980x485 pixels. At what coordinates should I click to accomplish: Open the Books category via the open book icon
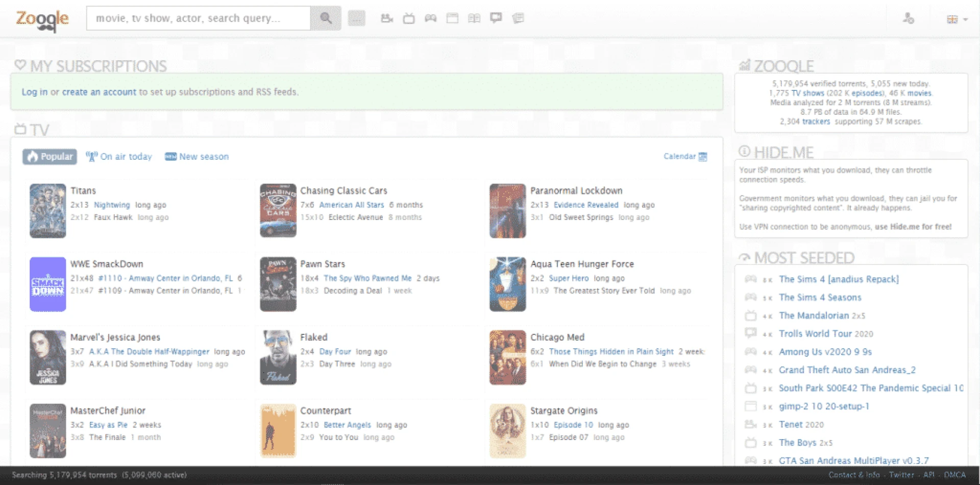click(x=474, y=18)
